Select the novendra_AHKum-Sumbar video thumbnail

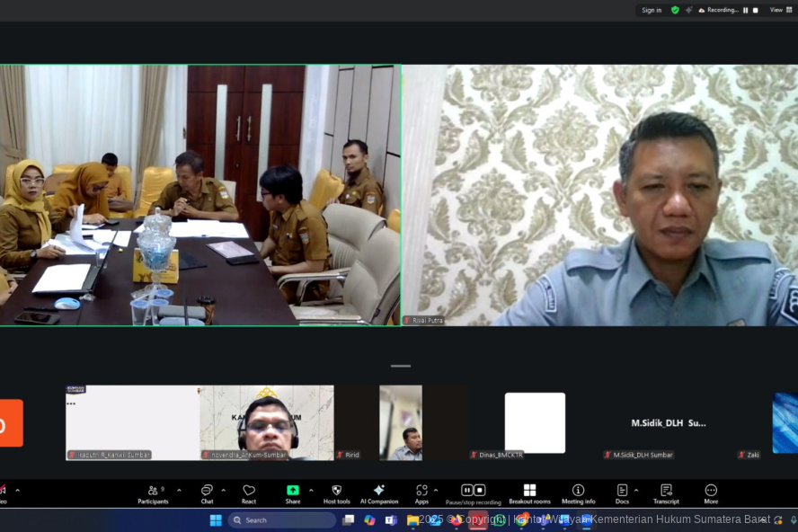267,422
